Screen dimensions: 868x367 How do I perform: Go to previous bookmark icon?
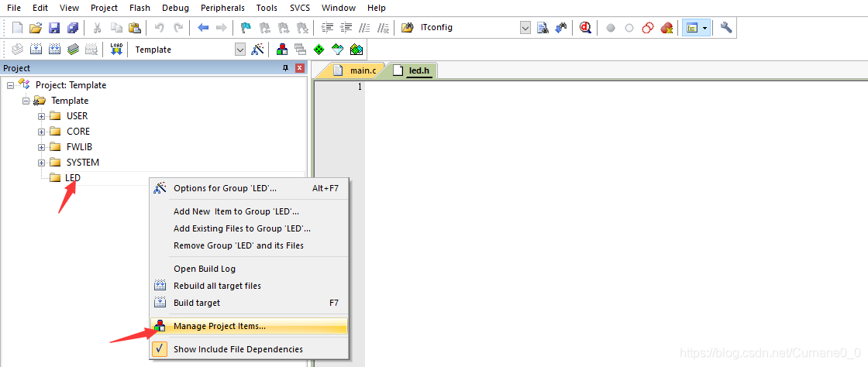(x=265, y=28)
